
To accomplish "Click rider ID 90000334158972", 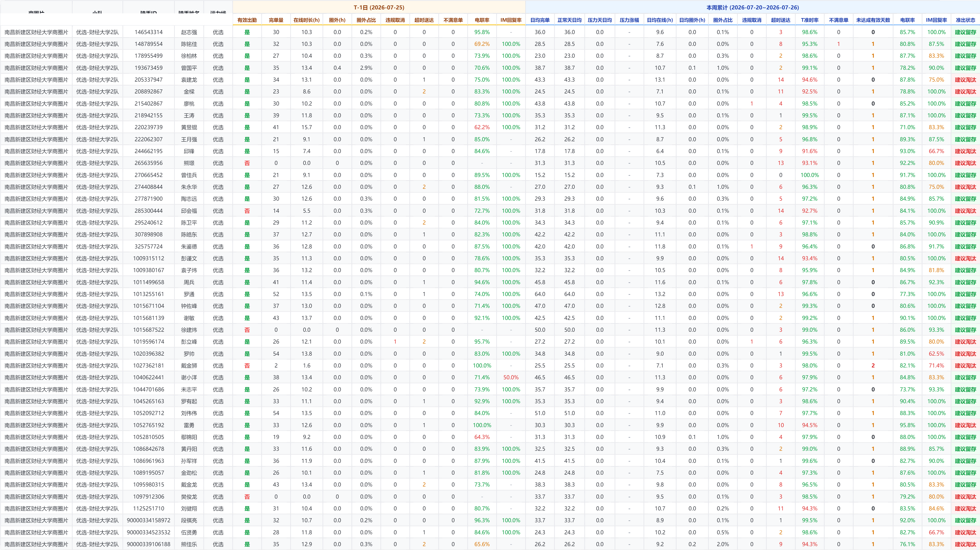I will point(148,520).
